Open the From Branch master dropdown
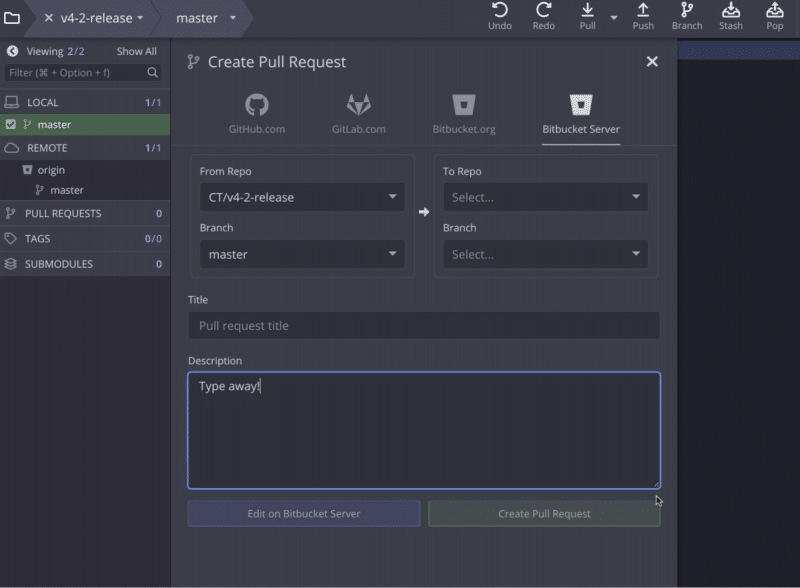Screen dimensions: 800x588 302,254
